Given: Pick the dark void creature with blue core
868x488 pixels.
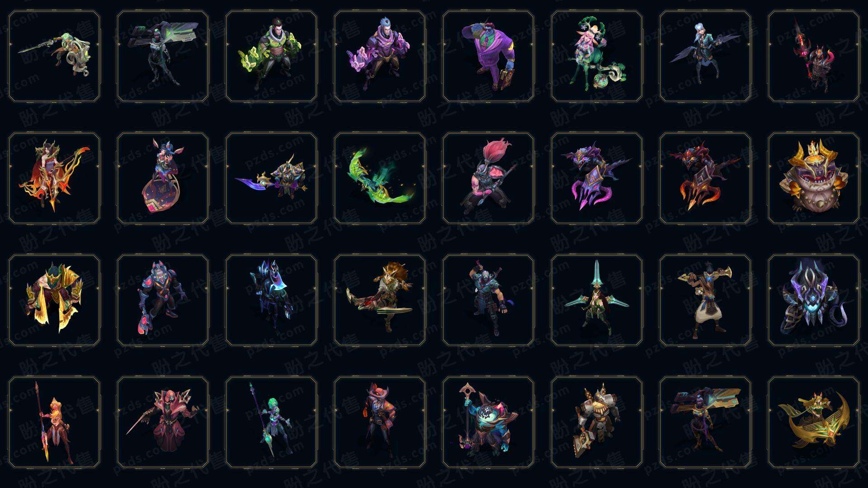Looking at the screenshot, I should (x=814, y=300).
